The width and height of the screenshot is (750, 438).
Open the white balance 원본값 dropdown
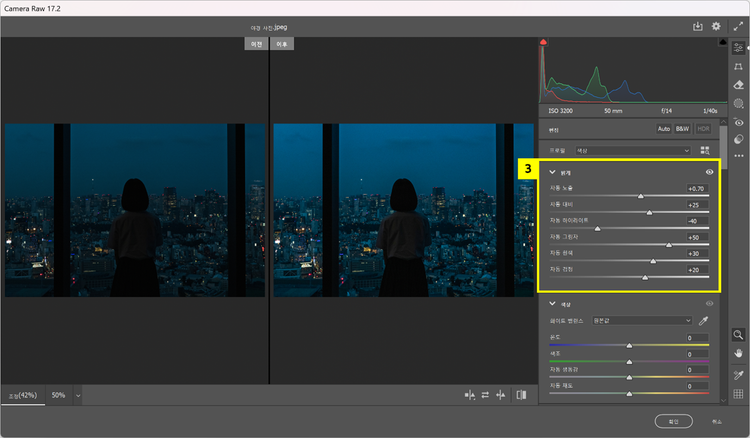point(640,320)
